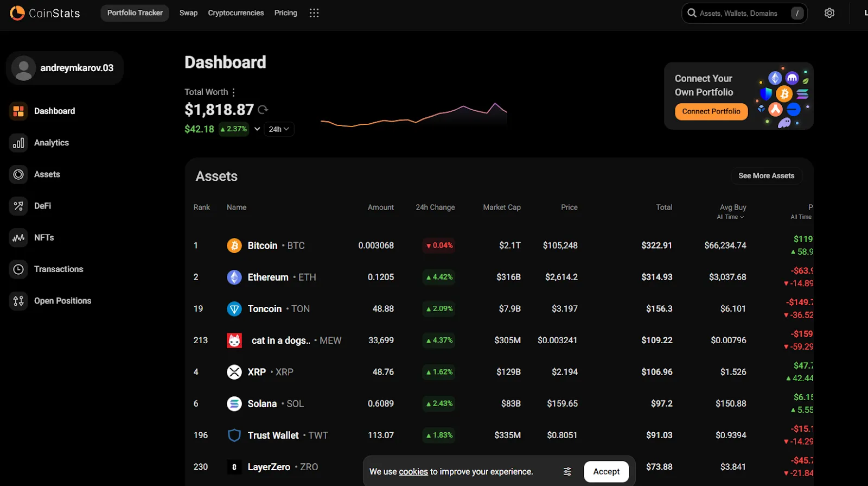868x486 pixels.
Task: Click the Solana coin icon
Action: tap(234, 403)
